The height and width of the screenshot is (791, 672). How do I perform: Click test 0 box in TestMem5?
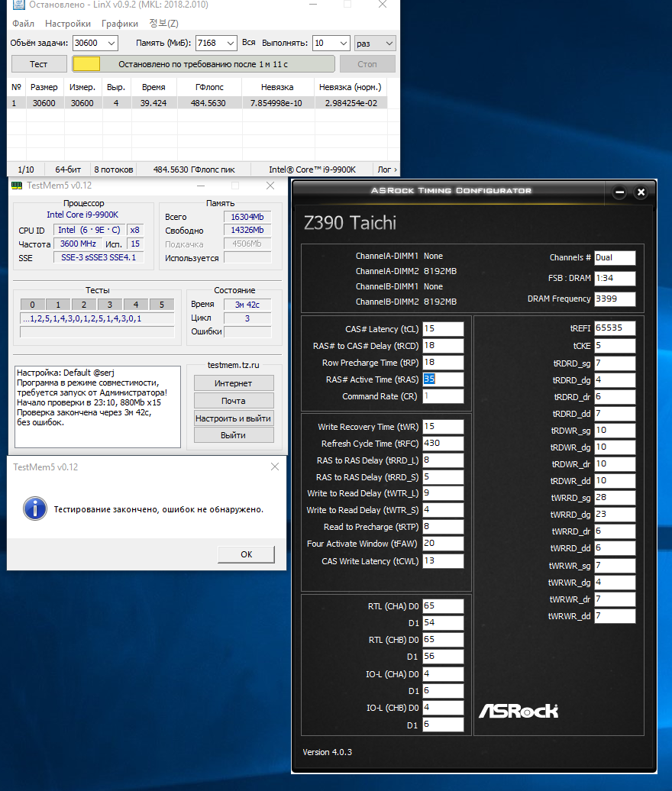[32, 305]
